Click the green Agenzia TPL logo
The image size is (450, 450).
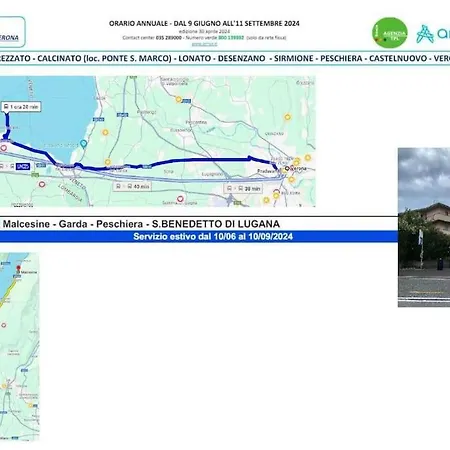[x=390, y=33]
